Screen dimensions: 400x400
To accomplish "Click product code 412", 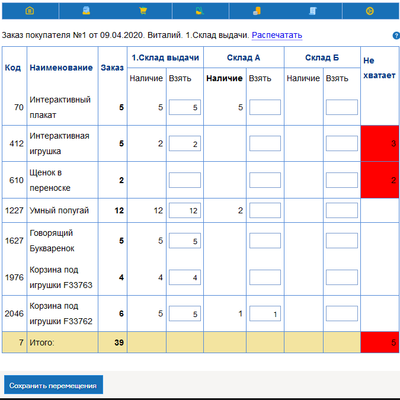I will pos(17,144).
